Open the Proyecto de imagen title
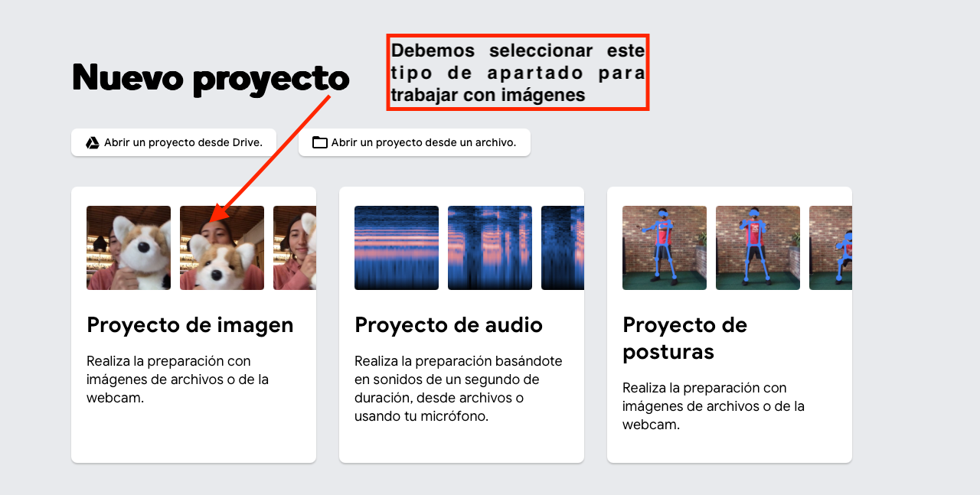Screen dimensions: 980x495 [190, 324]
